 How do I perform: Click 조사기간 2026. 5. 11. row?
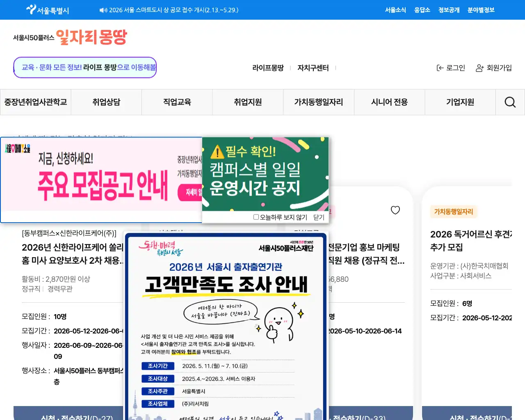click(218, 366)
